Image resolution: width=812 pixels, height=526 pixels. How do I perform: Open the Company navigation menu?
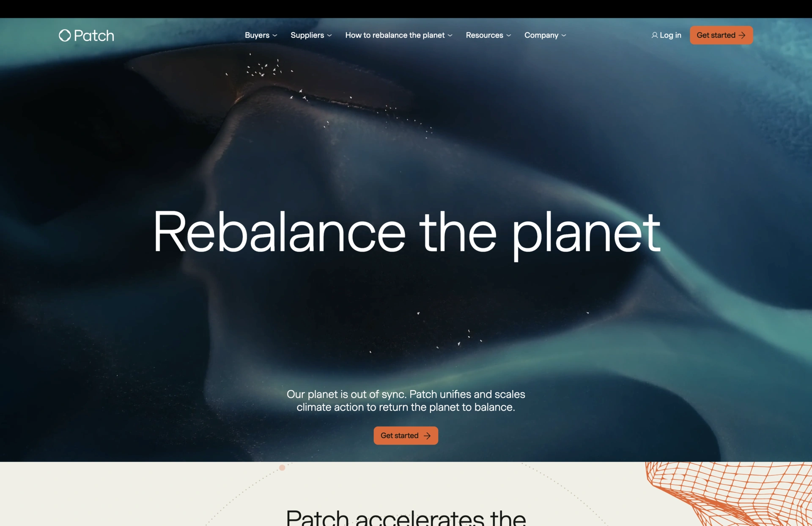545,35
